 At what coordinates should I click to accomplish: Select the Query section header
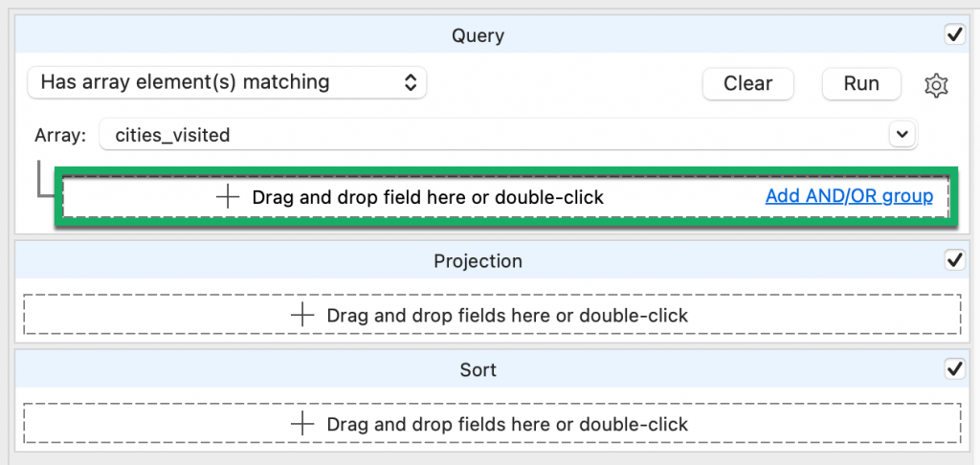click(x=478, y=36)
